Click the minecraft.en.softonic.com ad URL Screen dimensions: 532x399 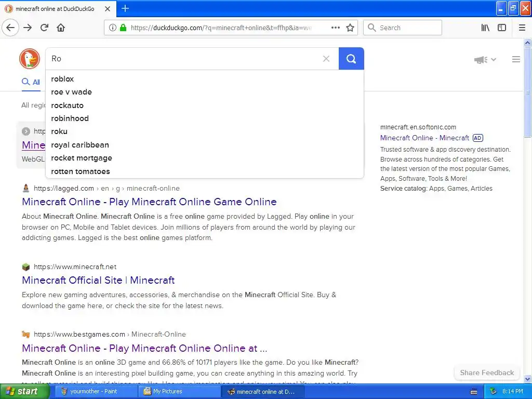[418, 127]
